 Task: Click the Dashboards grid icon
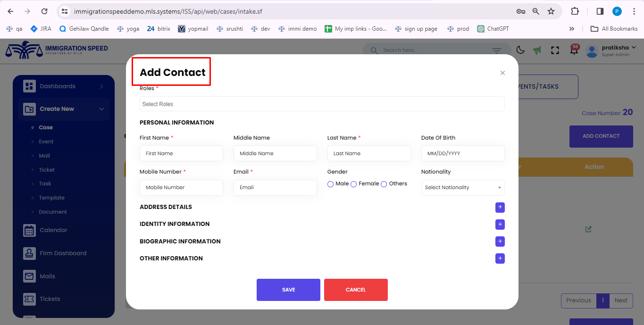point(30,86)
